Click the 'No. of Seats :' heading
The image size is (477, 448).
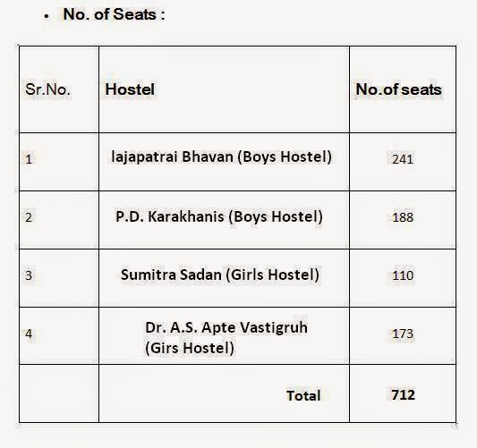(114, 14)
